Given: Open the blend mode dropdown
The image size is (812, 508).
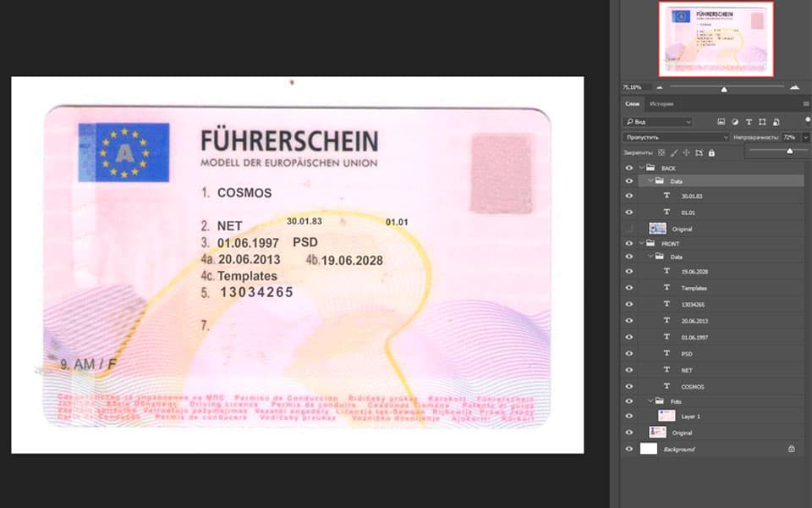Looking at the screenshot, I should pyautogui.click(x=676, y=137).
